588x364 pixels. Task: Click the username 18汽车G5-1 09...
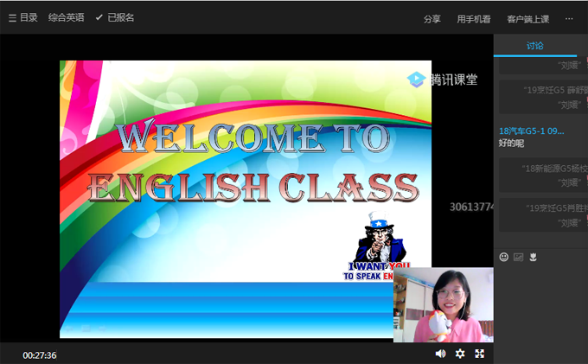(532, 131)
